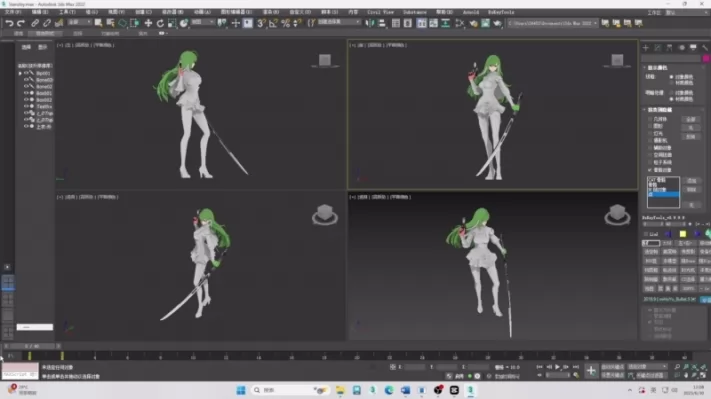Open the selection filter dropdown in the toolbar
711x399 pixels.
click(x=79, y=22)
